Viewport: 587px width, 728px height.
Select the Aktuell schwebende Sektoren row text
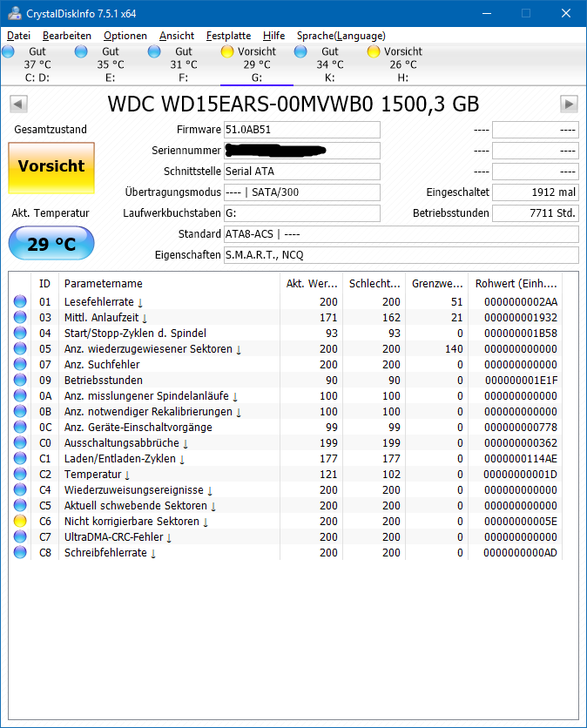tap(136, 506)
